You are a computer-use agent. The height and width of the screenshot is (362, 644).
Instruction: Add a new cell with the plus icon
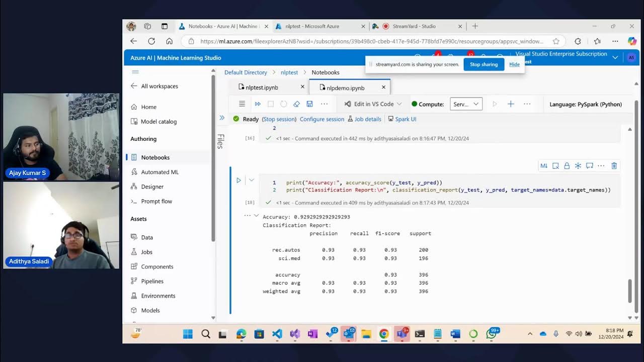tap(511, 104)
